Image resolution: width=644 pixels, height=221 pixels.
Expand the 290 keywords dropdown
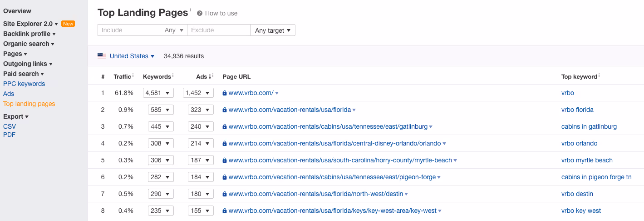point(161,194)
